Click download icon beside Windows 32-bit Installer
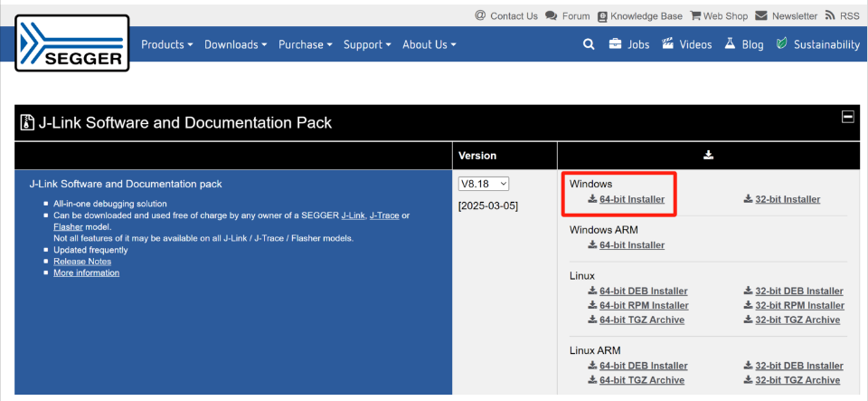The height and width of the screenshot is (401, 868). coord(748,199)
